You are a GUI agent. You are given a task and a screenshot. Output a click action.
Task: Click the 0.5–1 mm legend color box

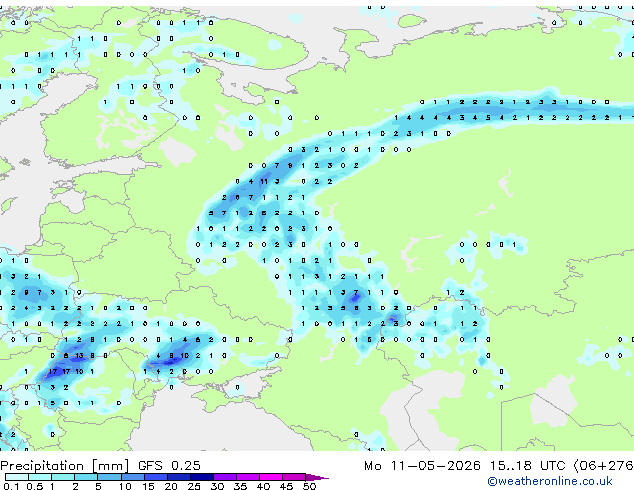pyautogui.click(x=40, y=477)
